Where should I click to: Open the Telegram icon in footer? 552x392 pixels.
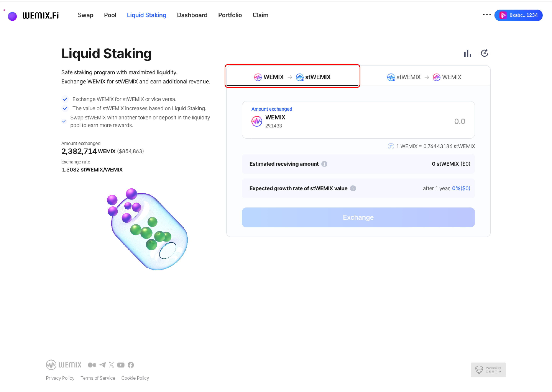click(103, 365)
